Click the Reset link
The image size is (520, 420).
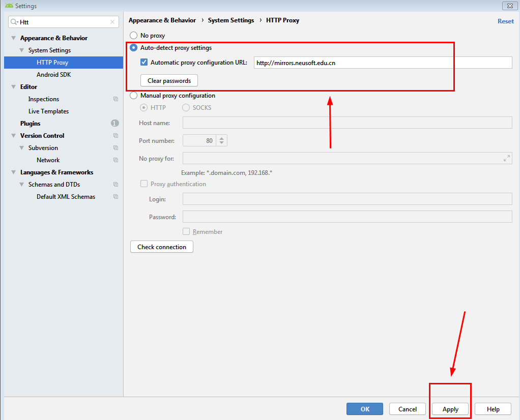pos(505,21)
